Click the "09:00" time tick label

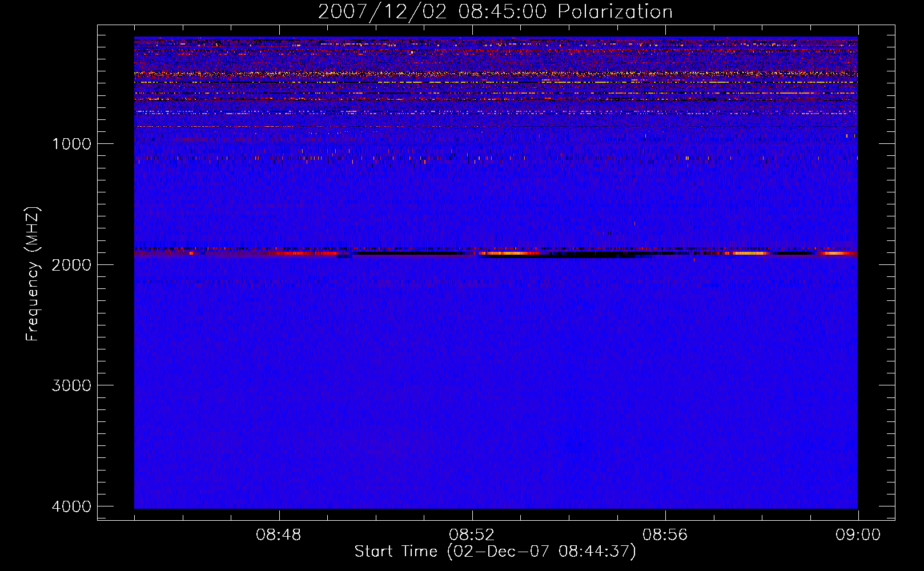point(858,535)
